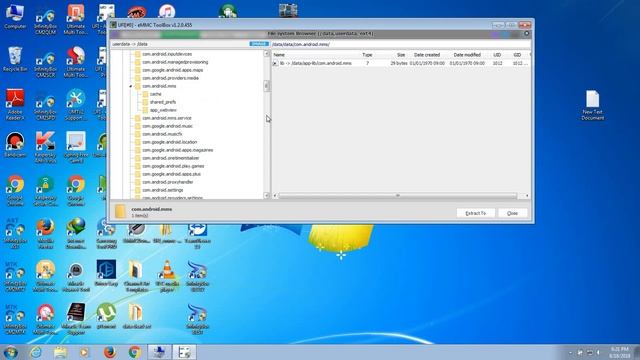Click the GID column header
Image resolution: width=640 pixels, height=360 pixels.
pos(517,55)
